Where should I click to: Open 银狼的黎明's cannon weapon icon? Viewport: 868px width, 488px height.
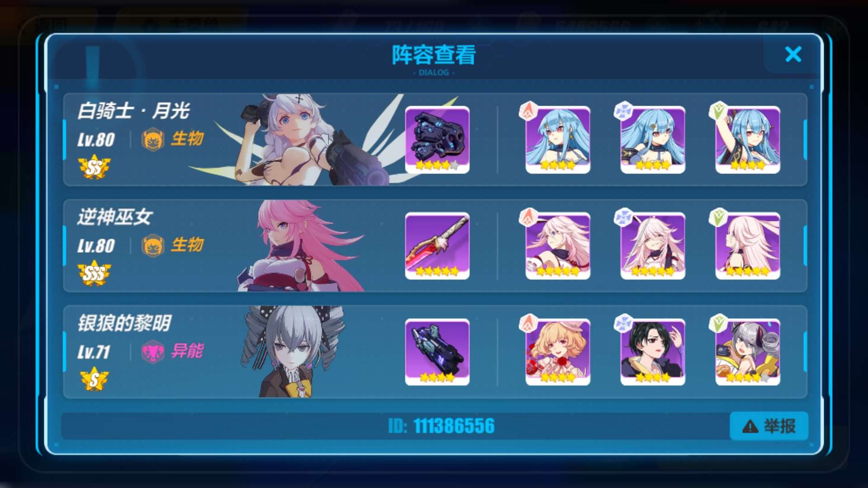pyautogui.click(x=437, y=352)
